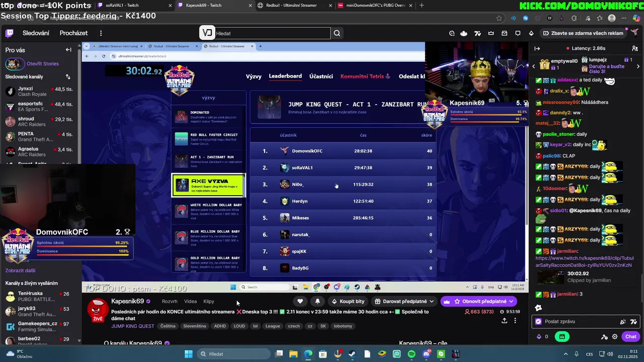Open the chat identity badge icon
The width and height of the screenshot is (644, 362).
(x=538, y=321)
